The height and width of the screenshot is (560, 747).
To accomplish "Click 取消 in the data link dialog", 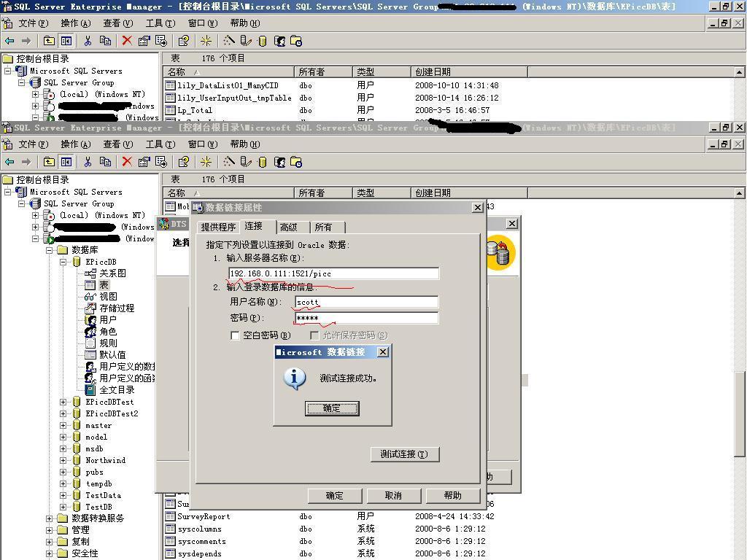I will pyautogui.click(x=393, y=496).
